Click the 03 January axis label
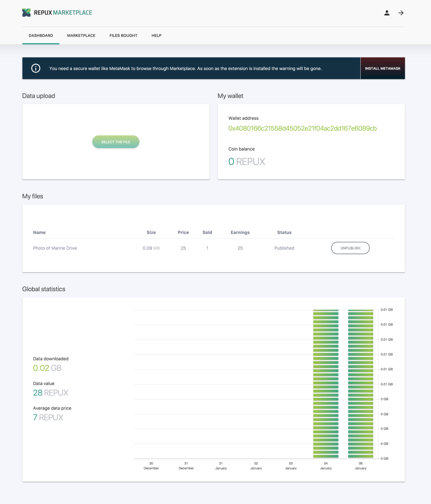 coord(291,466)
